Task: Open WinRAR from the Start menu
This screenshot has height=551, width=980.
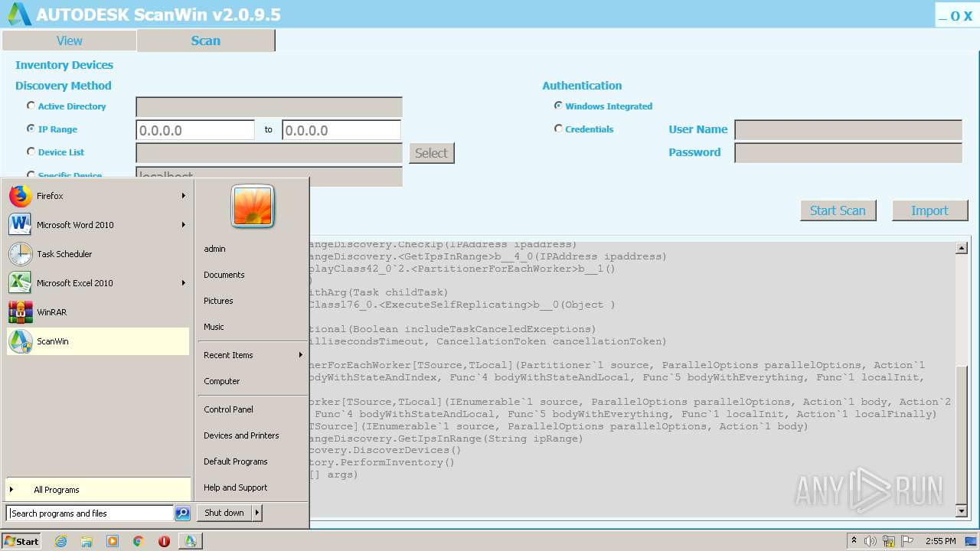Action: click(97, 312)
